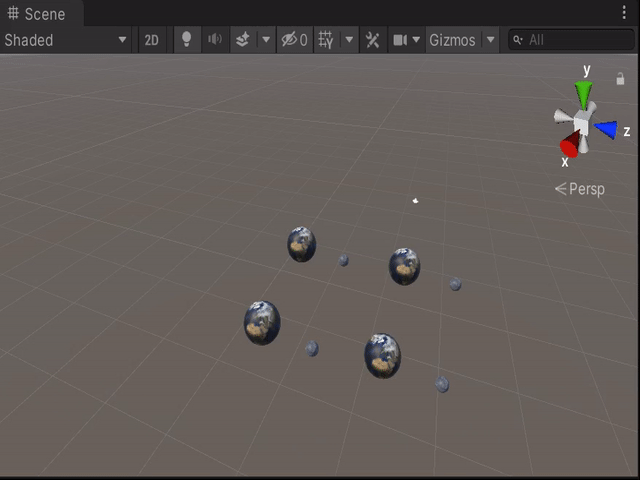Click the All search field

click(x=571, y=40)
